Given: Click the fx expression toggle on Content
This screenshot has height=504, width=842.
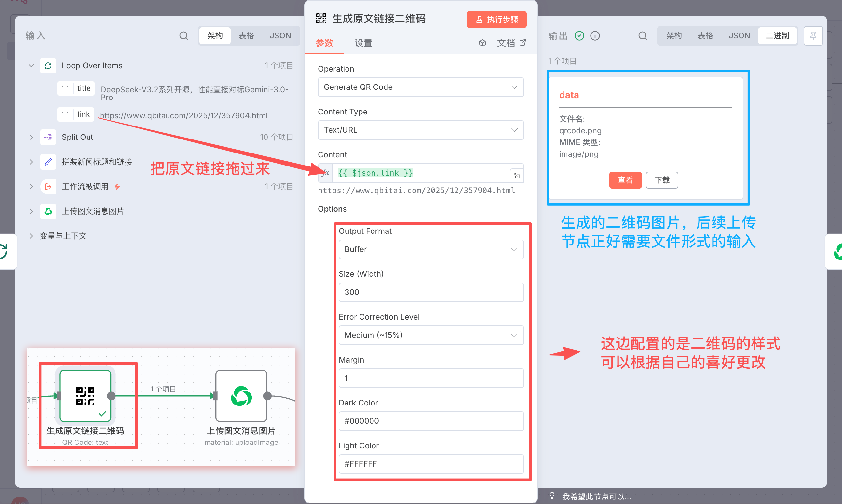Looking at the screenshot, I should coord(325,173).
